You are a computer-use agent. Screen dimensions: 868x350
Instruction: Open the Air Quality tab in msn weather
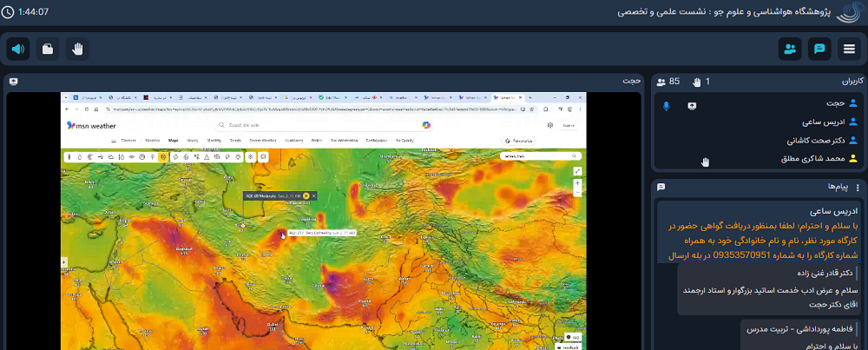404,141
